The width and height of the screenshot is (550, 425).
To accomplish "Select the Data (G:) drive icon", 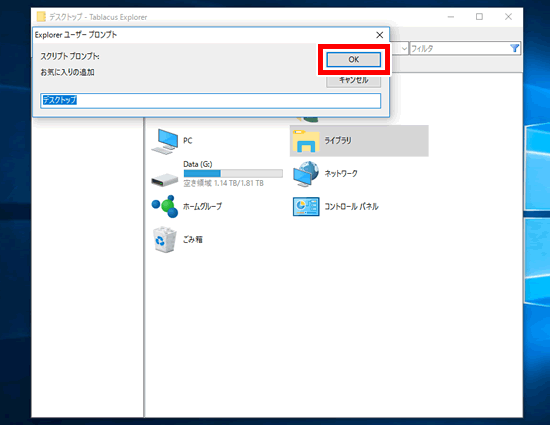I will (x=165, y=180).
